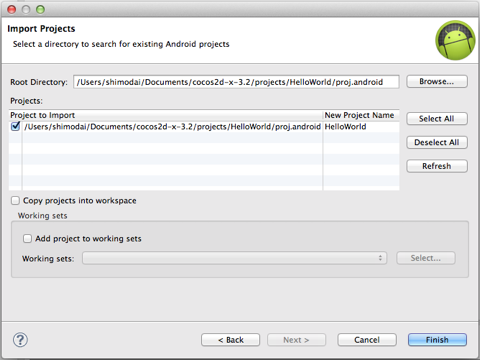Cancel the import dialog
This screenshot has height=360, width=480.
click(x=367, y=340)
